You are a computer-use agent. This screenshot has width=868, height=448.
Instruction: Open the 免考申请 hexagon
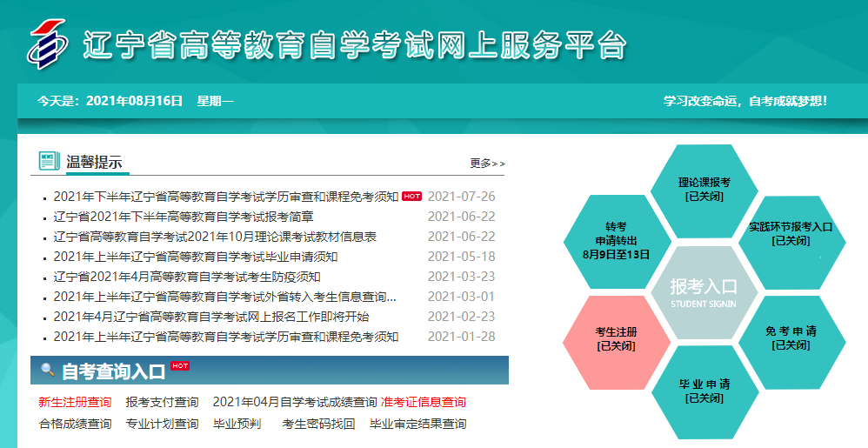click(791, 338)
